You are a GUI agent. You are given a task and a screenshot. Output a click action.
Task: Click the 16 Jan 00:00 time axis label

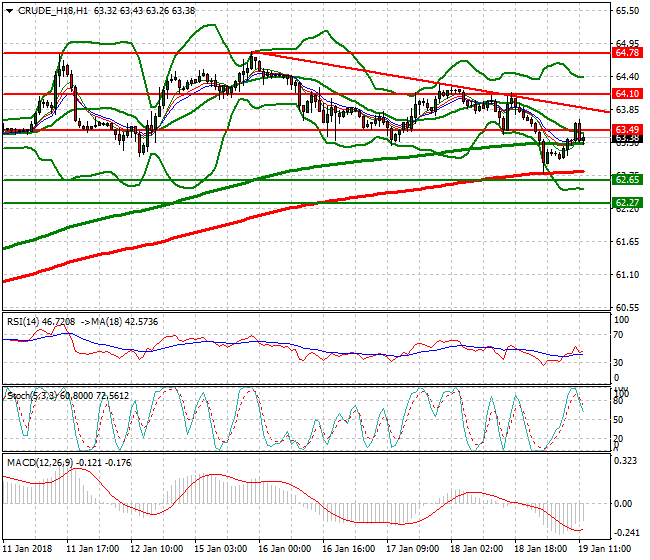point(284,549)
